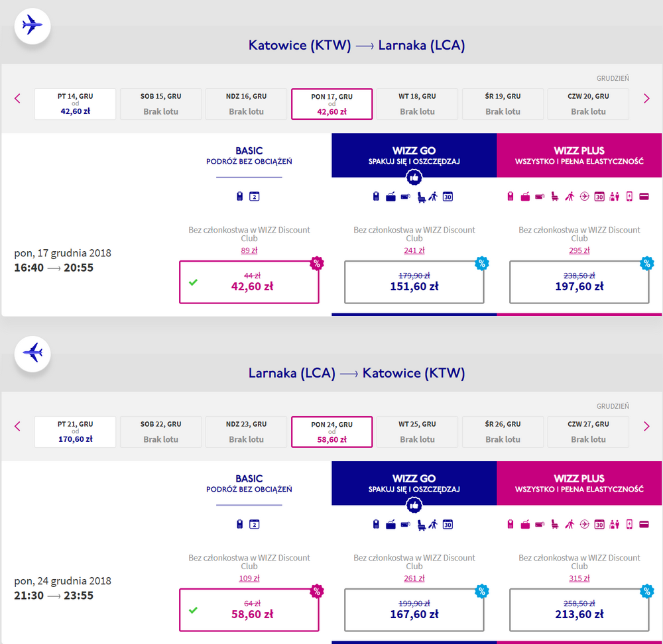
Task: Choose outbound date CZW 20, GRU
Action: tap(588, 104)
